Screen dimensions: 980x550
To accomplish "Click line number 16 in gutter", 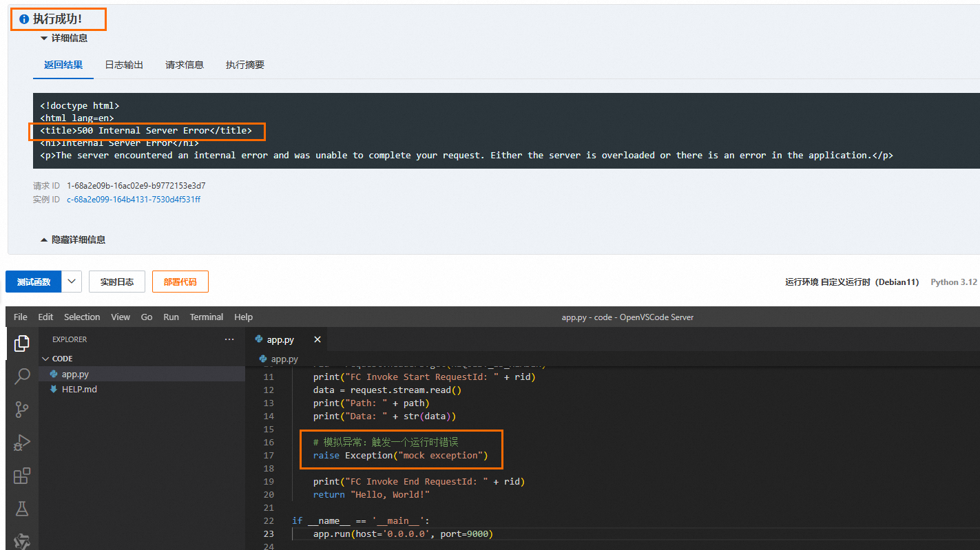I will pyautogui.click(x=269, y=442).
